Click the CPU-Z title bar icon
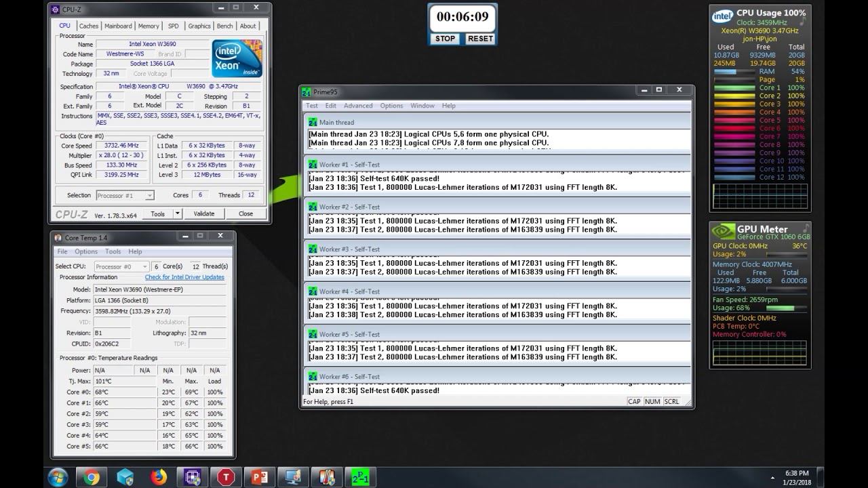This screenshot has width=868, height=488. [x=56, y=9]
